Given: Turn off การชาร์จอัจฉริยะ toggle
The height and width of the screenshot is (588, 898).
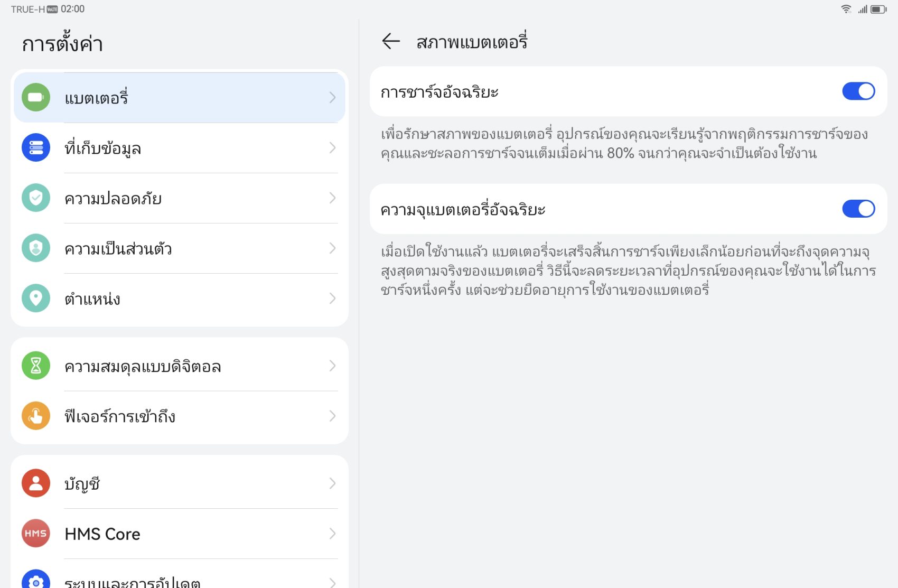Looking at the screenshot, I should [858, 91].
